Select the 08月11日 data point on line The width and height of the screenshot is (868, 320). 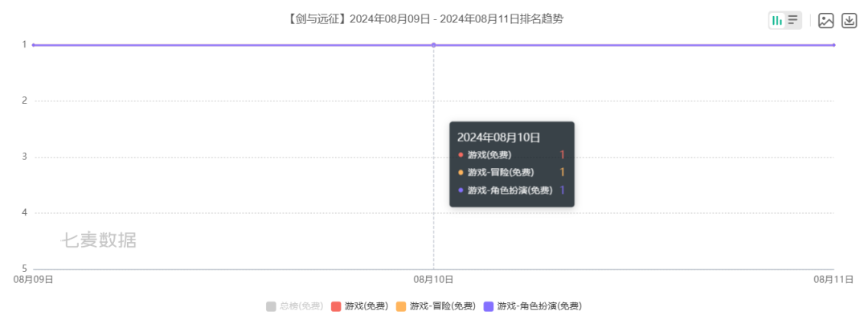pyautogui.click(x=833, y=45)
